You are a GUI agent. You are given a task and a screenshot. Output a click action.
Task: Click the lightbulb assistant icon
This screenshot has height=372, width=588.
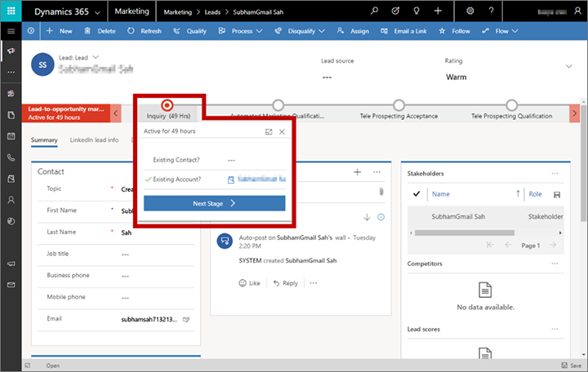pyautogui.click(x=417, y=11)
